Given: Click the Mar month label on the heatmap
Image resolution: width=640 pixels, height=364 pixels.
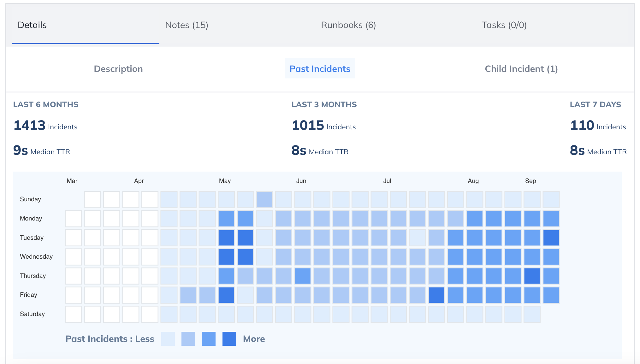Looking at the screenshot, I should click(72, 181).
